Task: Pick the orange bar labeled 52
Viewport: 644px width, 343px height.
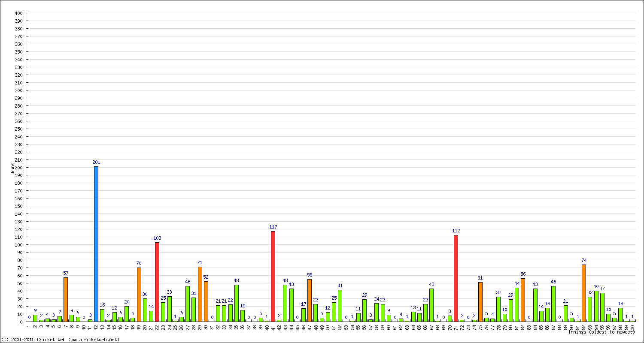Action: click(x=206, y=301)
